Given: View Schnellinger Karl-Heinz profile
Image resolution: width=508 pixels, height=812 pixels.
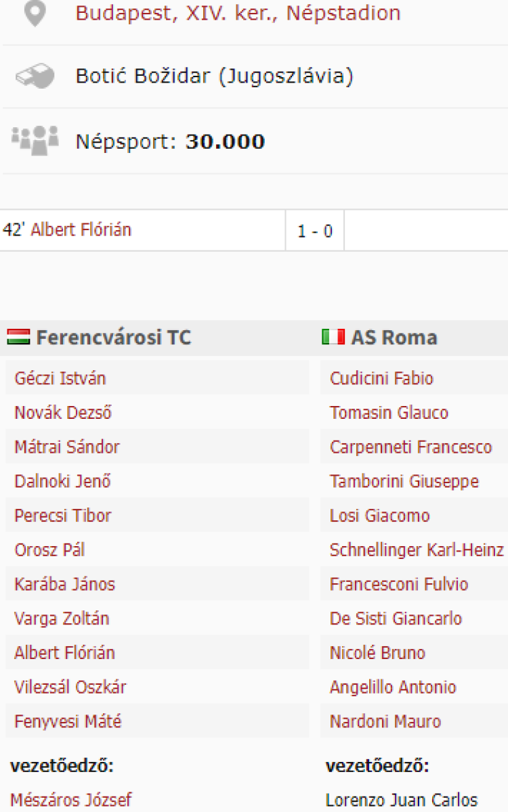Looking at the screenshot, I should (417, 550).
